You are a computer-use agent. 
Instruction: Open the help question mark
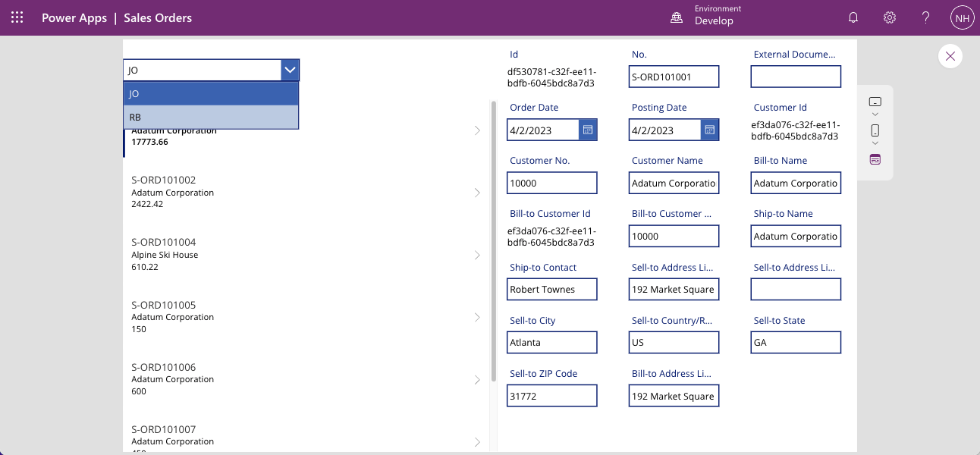click(x=926, y=17)
